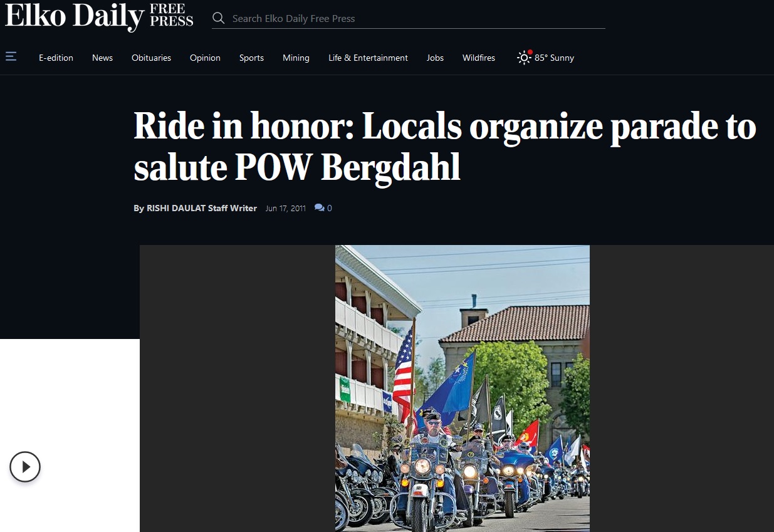This screenshot has width=774, height=532.
Task: Open Life & Entertainment section
Action: 368,58
